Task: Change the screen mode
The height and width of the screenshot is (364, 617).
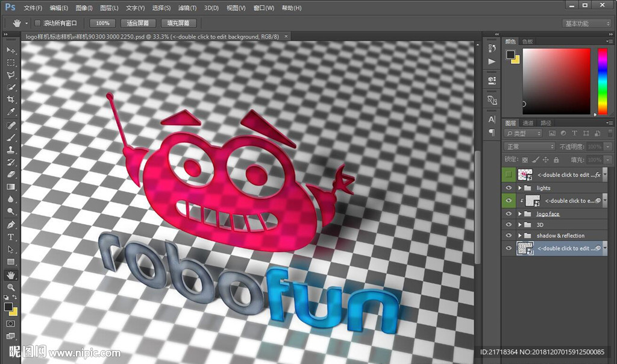Action: coord(11,336)
